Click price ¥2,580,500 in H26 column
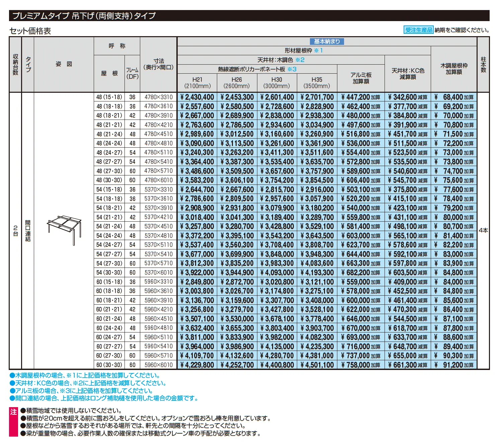The height and width of the screenshot is (448, 499). pos(237,106)
